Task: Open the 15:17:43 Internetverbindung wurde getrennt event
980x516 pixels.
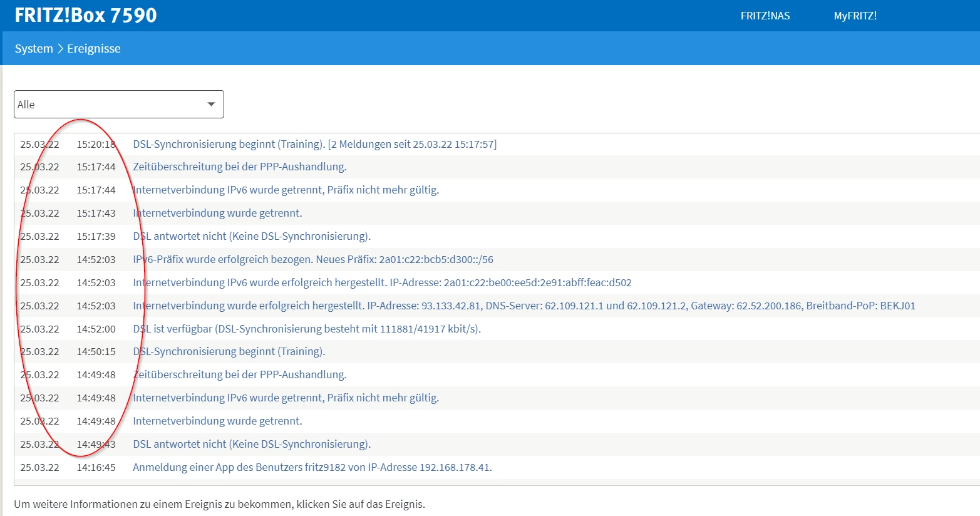Action: [x=217, y=213]
